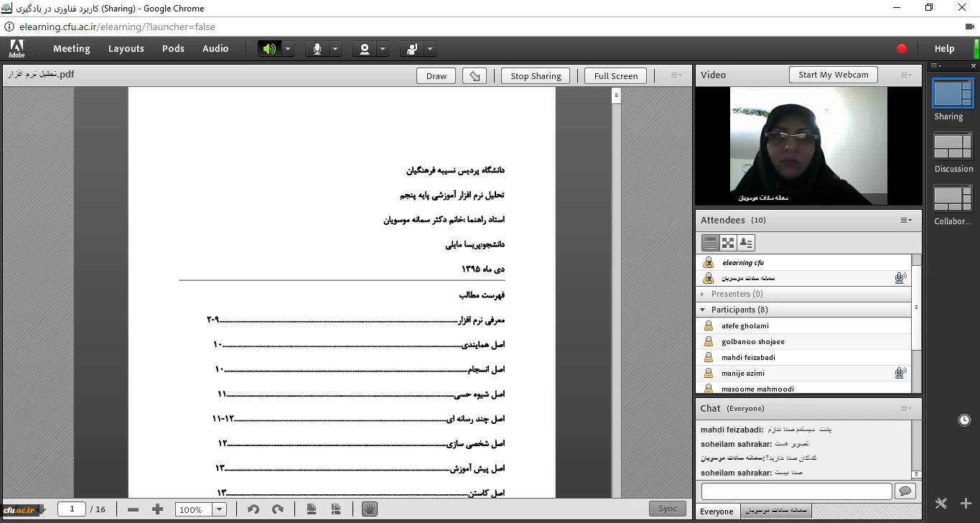Switch attendees to breakout room view
The width and height of the screenshot is (980, 523).
(728, 243)
